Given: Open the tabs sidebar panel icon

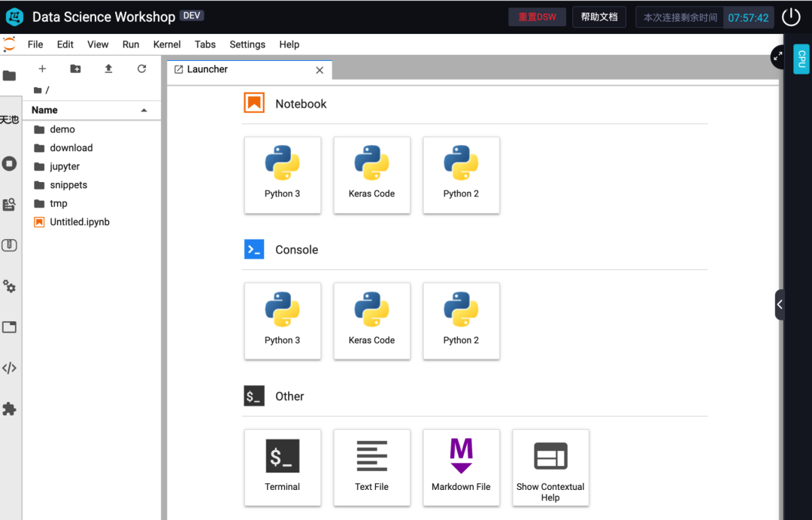Looking at the screenshot, I should [x=9, y=327].
